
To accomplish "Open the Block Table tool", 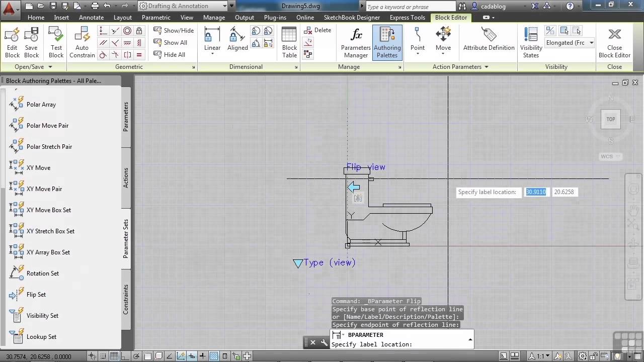I will (x=289, y=43).
